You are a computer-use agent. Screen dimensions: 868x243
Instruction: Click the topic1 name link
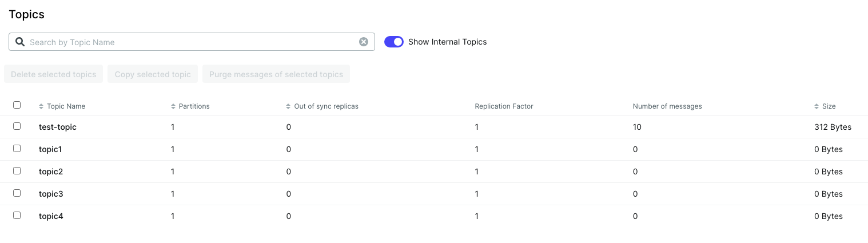[50, 149]
